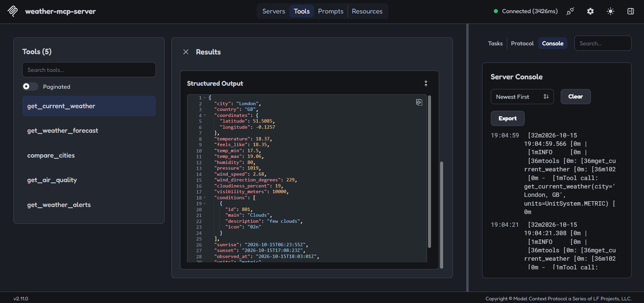Click the v2.11.0 version label
This screenshot has width=644, height=303.
(21, 299)
